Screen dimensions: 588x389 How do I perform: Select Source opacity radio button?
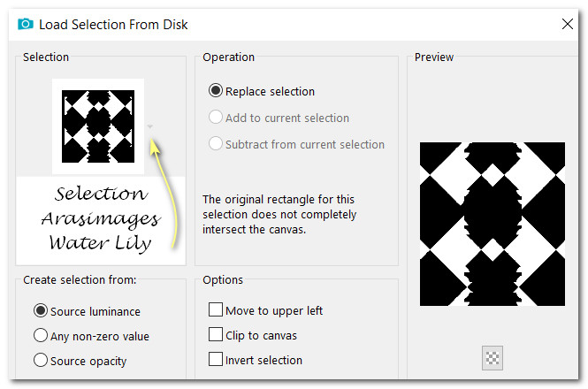[40, 361]
